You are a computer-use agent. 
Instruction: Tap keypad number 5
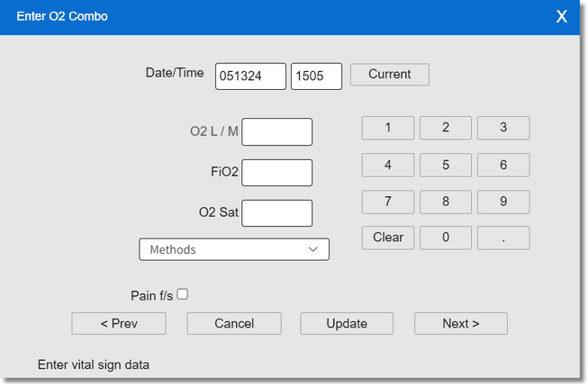coord(446,165)
